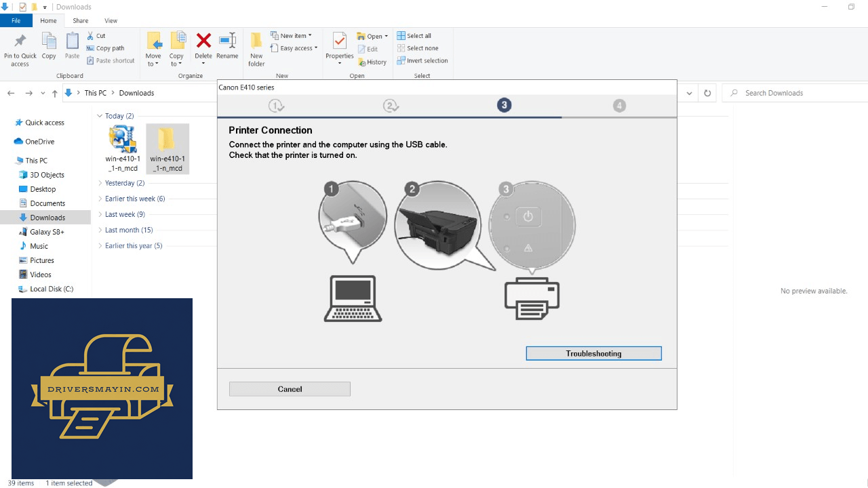Expand recent locations dropdown arrow

pos(43,94)
